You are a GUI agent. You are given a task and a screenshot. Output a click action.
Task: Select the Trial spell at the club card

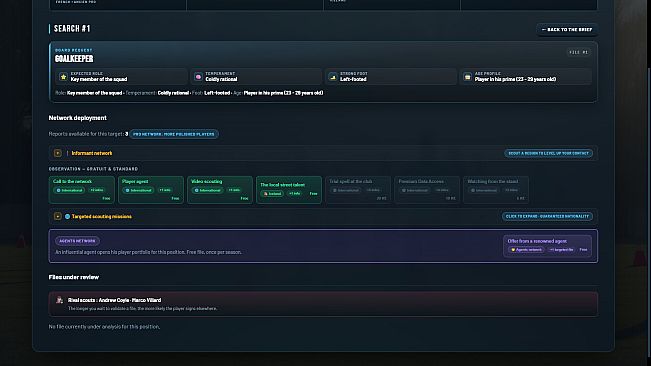(358, 190)
